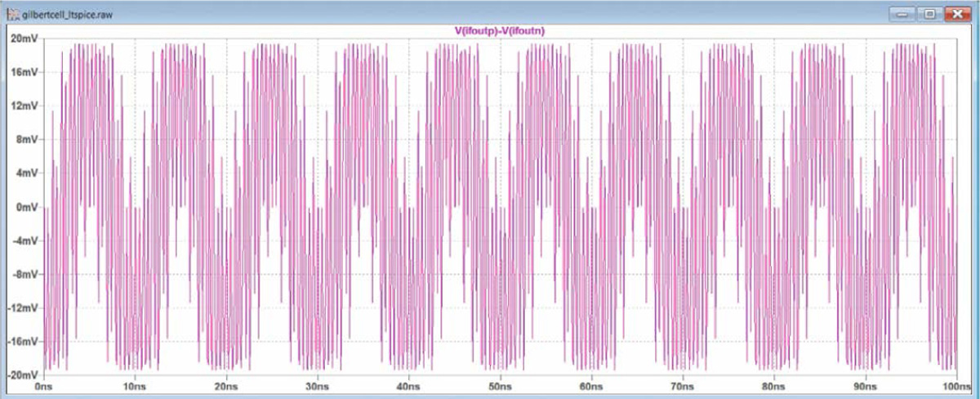Image resolution: width=980 pixels, height=399 pixels.
Task: Click the gilbertcell_ltspice.raw title bar
Action: pyautogui.click(x=408, y=14)
